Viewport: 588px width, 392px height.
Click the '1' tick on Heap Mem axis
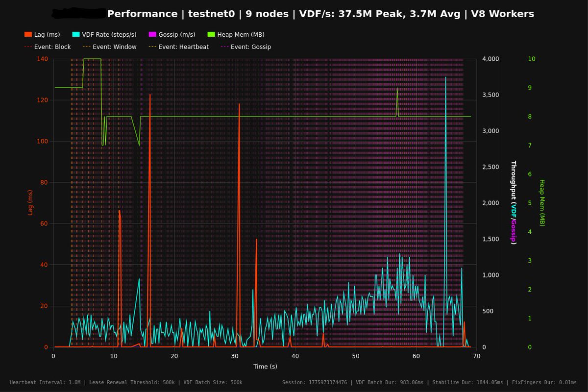pyautogui.click(x=529, y=318)
